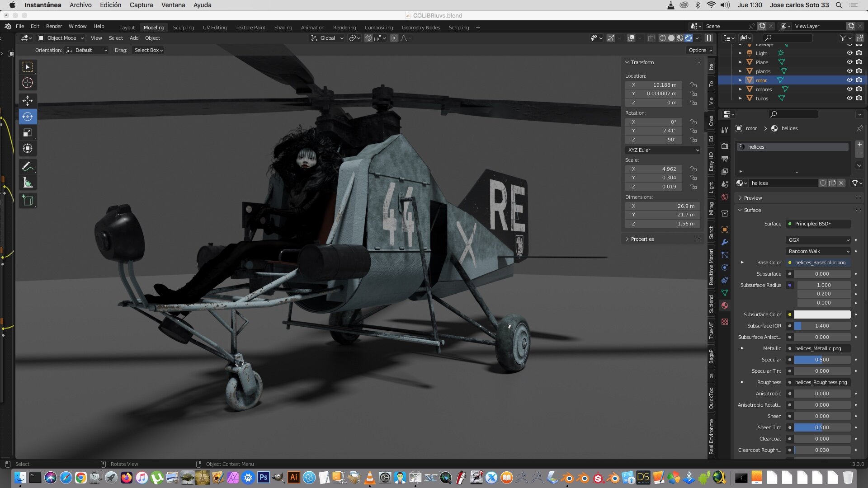Collapse the Transform panel
Image resolution: width=868 pixels, height=488 pixels.
[642, 62]
